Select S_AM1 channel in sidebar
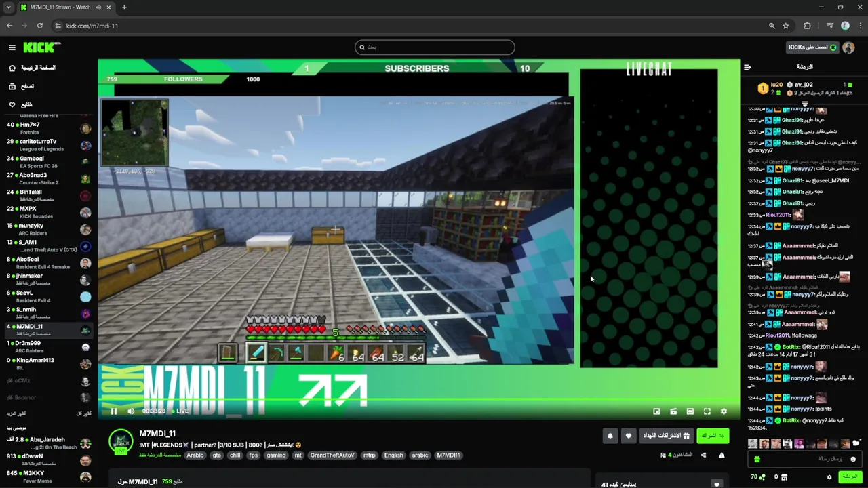 [x=47, y=246]
